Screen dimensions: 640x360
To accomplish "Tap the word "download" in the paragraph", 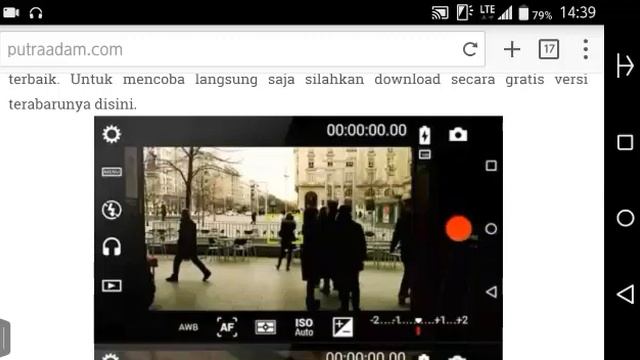I will [x=407, y=79].
